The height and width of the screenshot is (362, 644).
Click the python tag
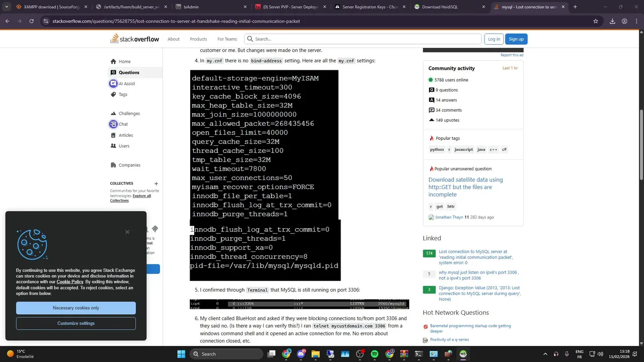click(437, 149)
